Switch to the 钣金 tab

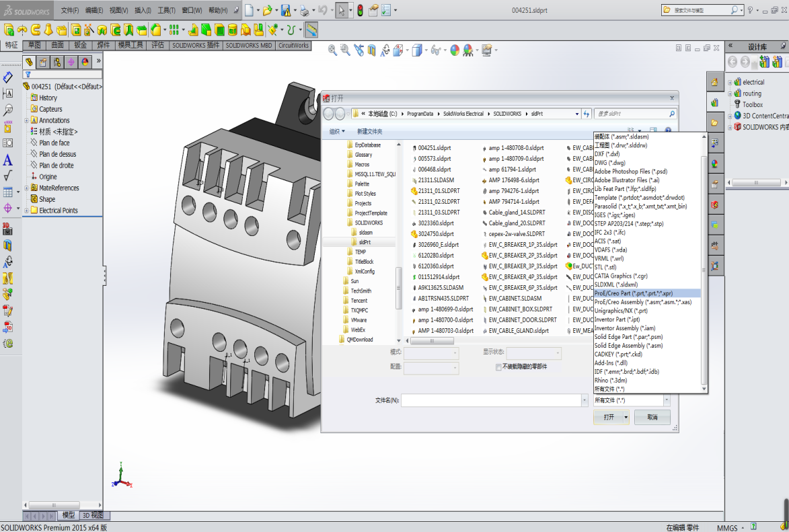click(x=81, y=45)
